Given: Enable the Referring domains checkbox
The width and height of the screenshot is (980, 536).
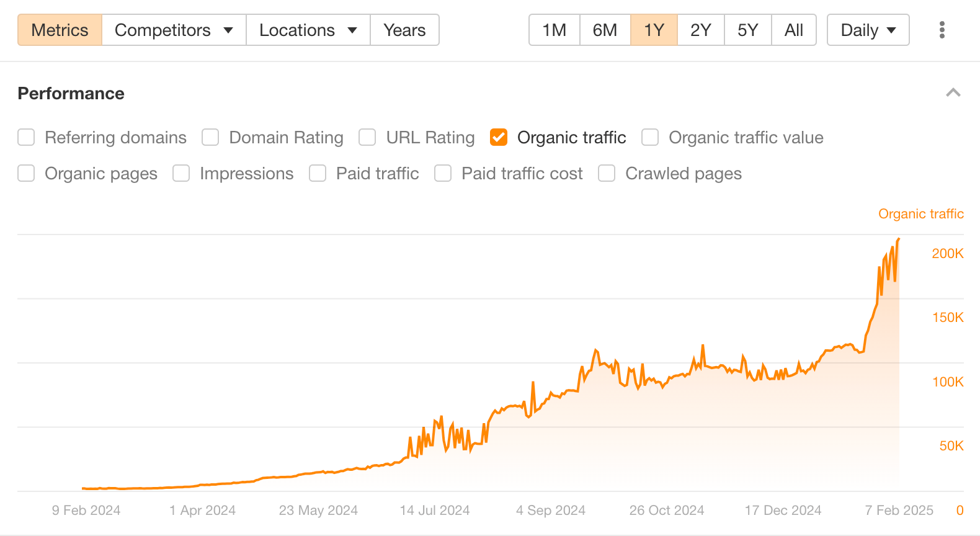Looking at the screenshot, I should pos(26,137).
